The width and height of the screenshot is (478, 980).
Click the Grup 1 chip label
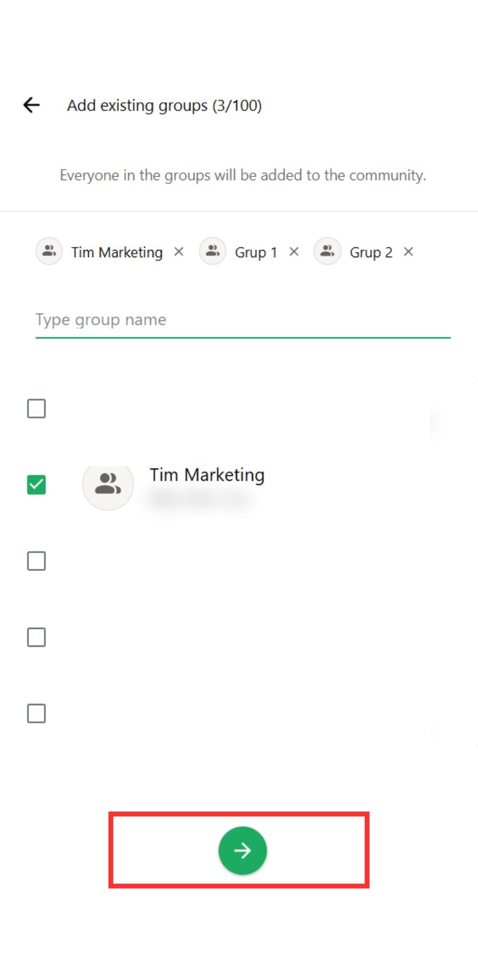point(256,252)
